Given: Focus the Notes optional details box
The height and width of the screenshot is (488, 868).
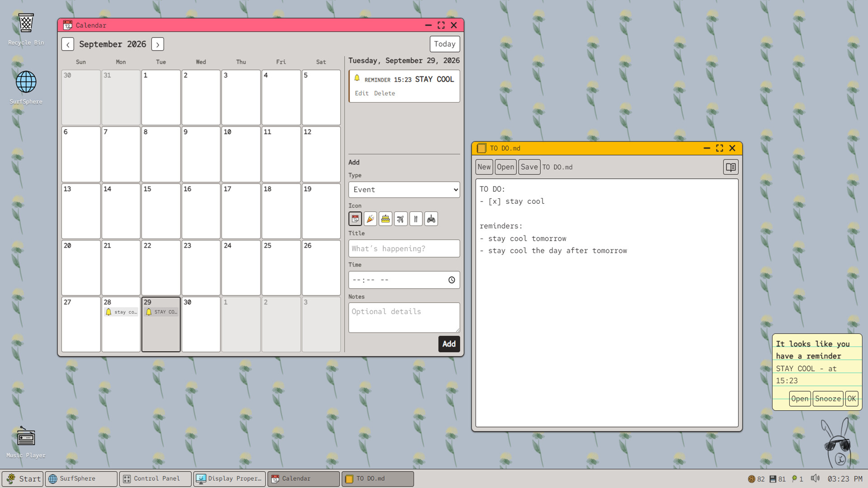Looking at the screenshot, I should coord(404,318).
